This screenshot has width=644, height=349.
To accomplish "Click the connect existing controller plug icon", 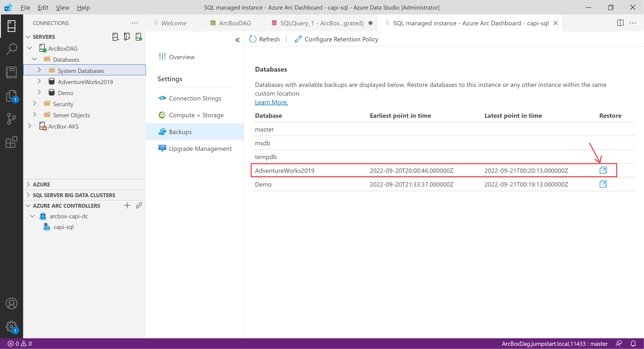I will pos(139,206).
